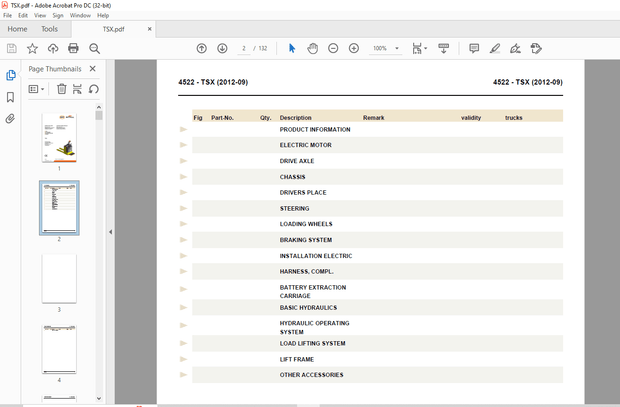Image resolution: width=620 pixels, height=407 pixels.
Task: Rotate pages with the rotate icon
Action: [94, 89]
